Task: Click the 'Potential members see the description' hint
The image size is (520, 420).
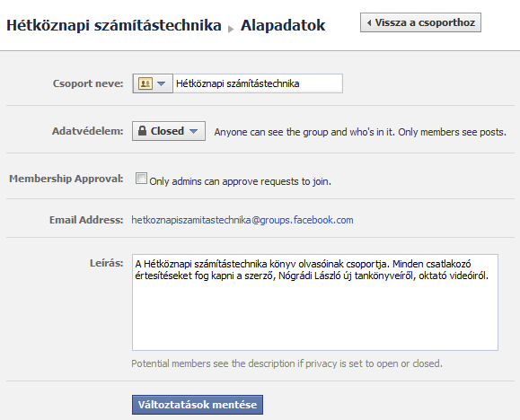Action: tap(286, 363)
